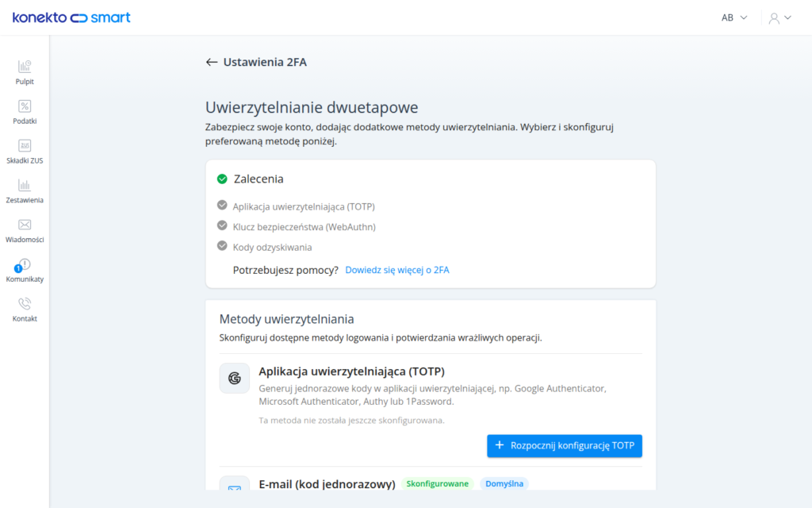The height and width of the screenshot is (508, 812).
Task: Click the konekto smart logo
Action: pos(71,17)
